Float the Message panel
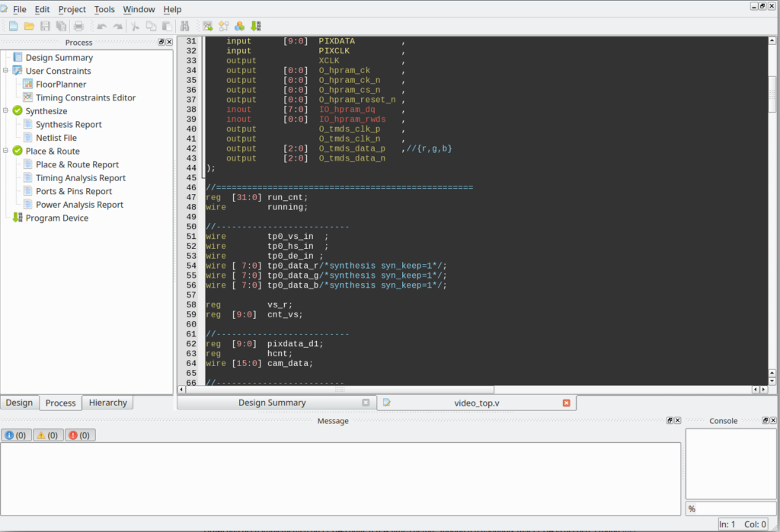Screen dimensions: 780x532 click(670, 421)
